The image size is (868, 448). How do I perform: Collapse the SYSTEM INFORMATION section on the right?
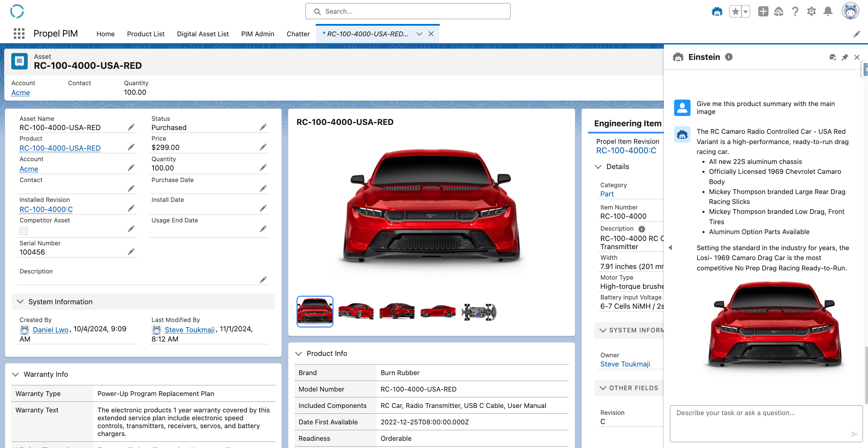pyautogui.click(x=603, y=330)
